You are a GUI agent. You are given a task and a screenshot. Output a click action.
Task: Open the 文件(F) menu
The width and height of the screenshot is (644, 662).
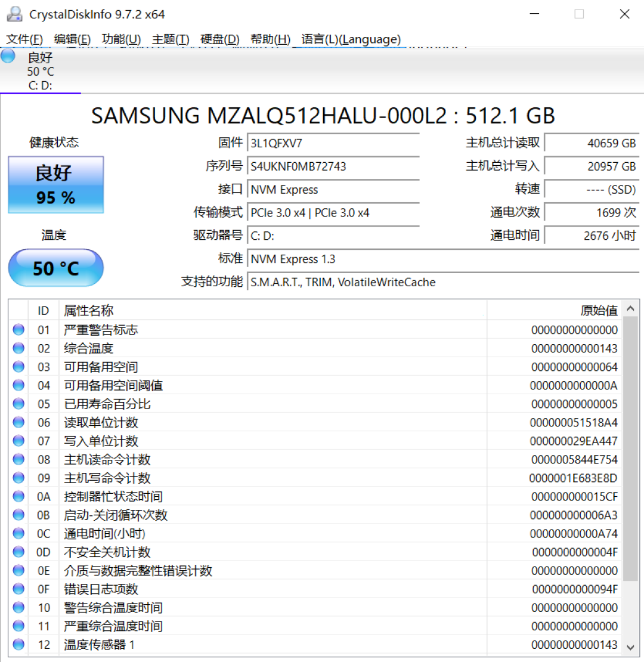click(24, 39)
